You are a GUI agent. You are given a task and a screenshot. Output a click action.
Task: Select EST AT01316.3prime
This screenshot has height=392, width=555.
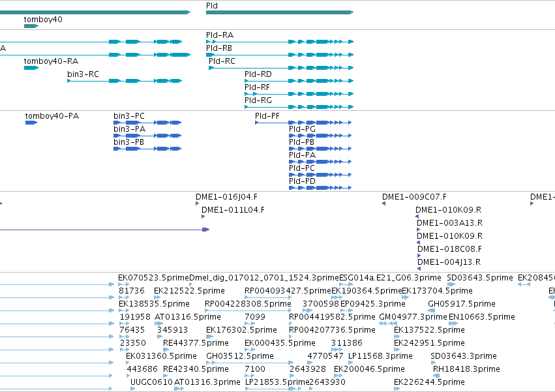179,389
